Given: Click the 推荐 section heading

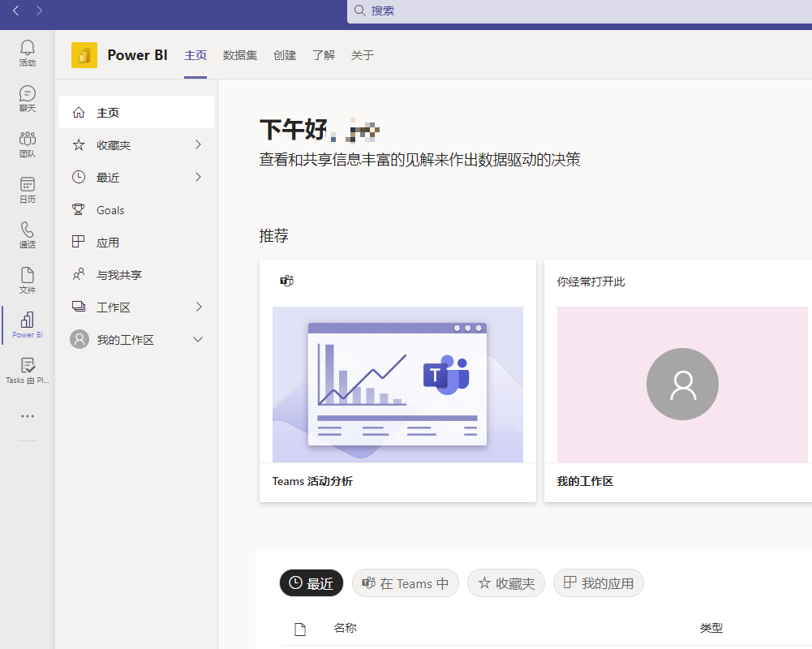Looking at the screenshot, I should pyautogui.click(x=274, y=236).
